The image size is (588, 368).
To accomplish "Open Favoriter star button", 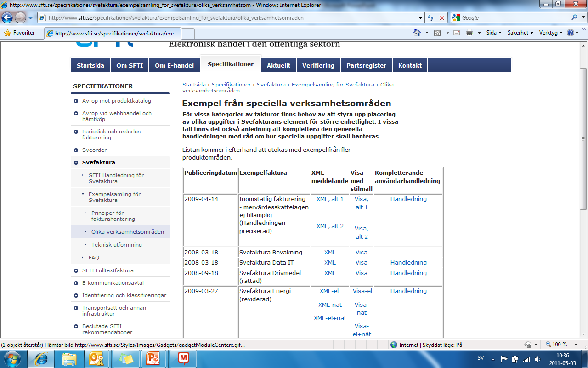I will [19, 33].
